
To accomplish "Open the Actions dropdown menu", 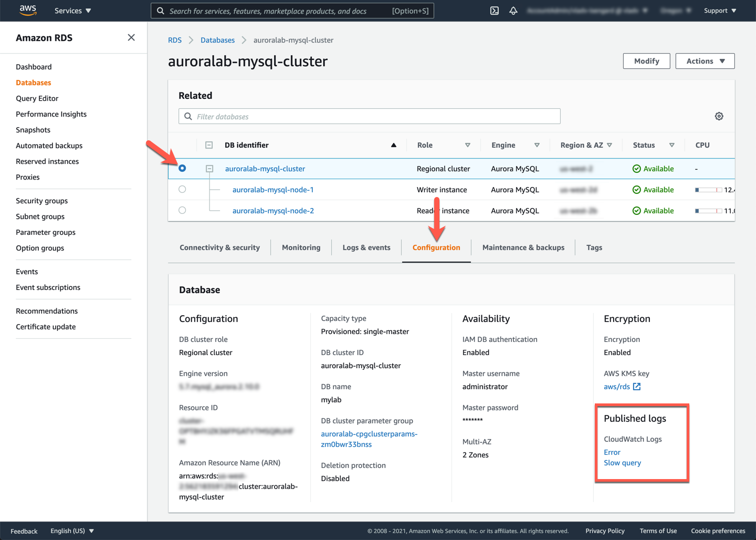I will (705, 61).
